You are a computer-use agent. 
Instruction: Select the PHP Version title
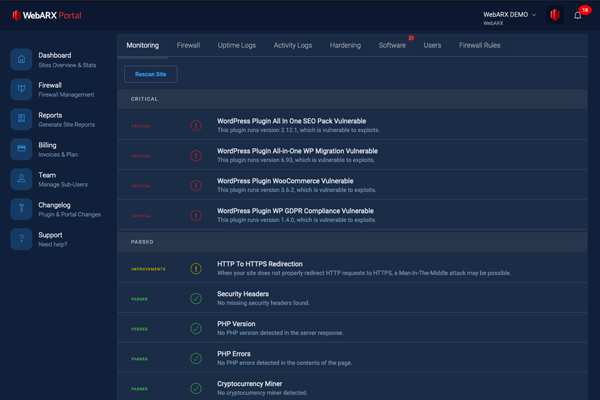point(236,324)
